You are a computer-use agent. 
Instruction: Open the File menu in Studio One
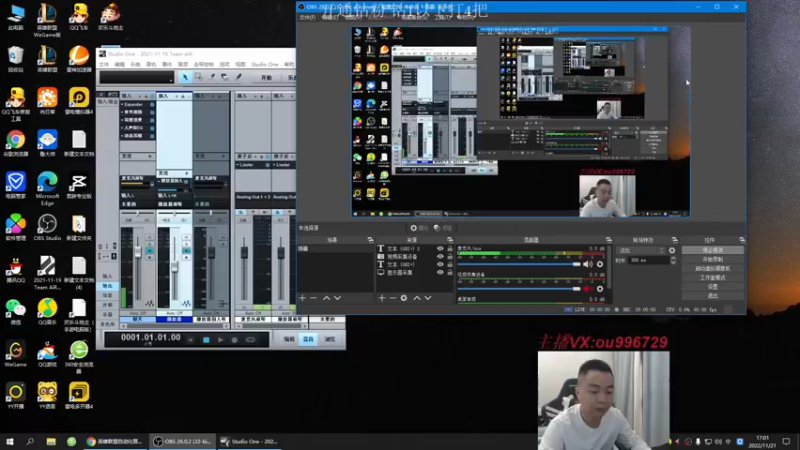(x=104, y=64)
